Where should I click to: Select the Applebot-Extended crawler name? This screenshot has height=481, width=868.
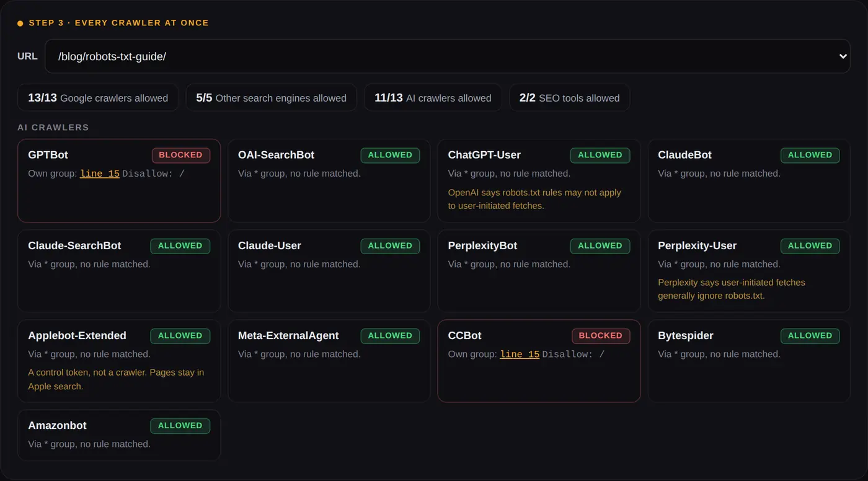coord(77,335)
